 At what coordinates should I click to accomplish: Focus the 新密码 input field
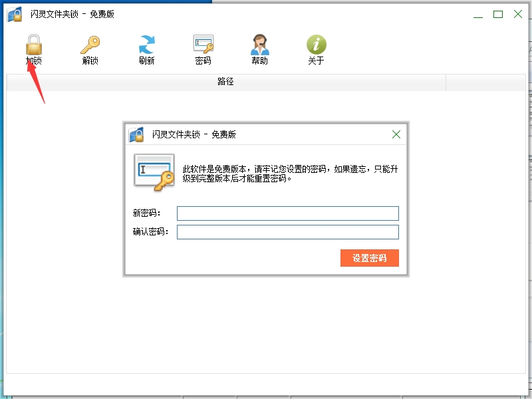pyautogui.click(x=288, y=213)
